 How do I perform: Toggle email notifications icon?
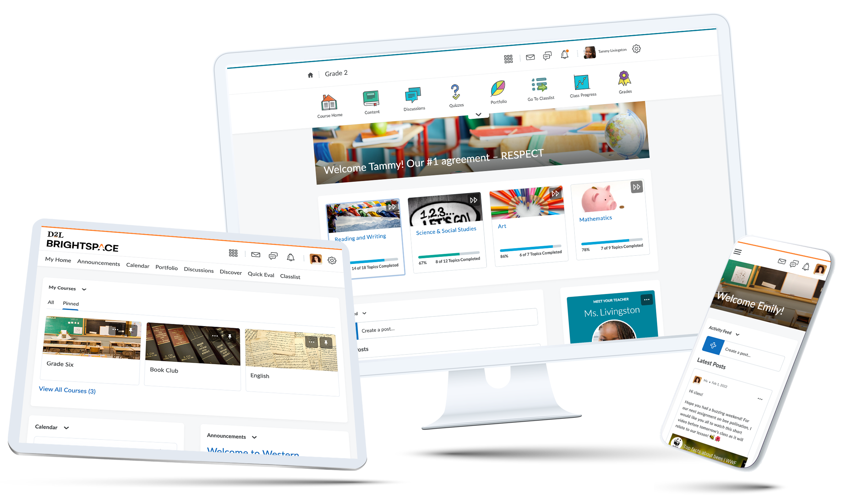[530, 56]
